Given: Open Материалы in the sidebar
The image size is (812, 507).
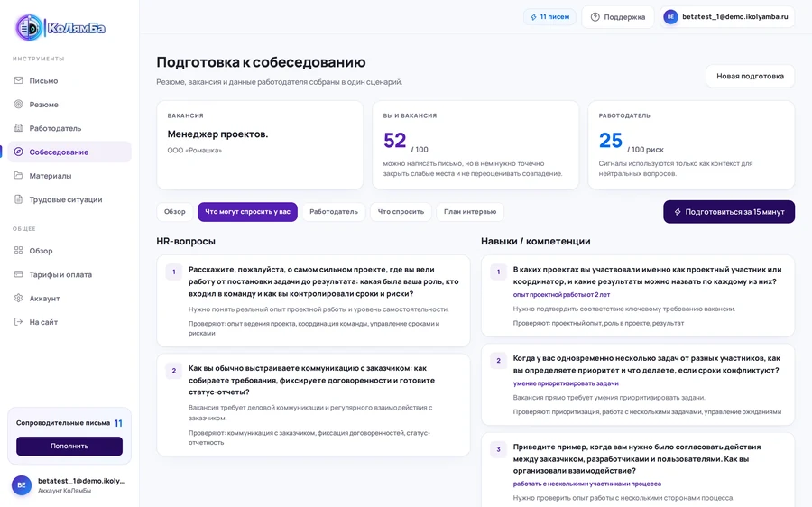Looking at the screenshot, I should [x=69, y=176].
